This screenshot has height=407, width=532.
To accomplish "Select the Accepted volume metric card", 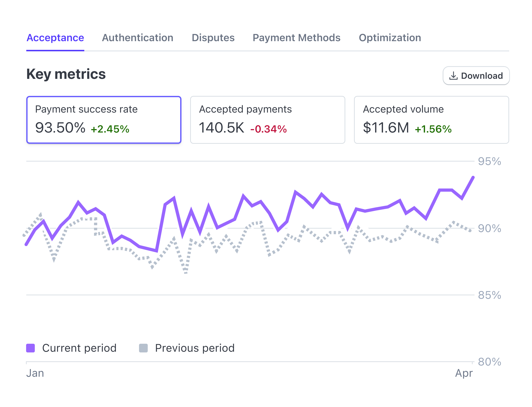I will pos(432,119).
